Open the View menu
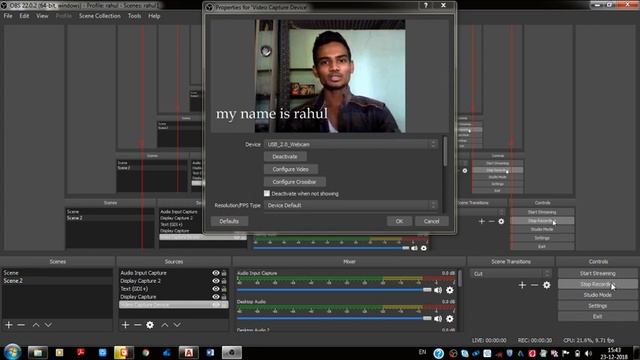This screenshot has height=360, width=640. (x=42, y=16)
